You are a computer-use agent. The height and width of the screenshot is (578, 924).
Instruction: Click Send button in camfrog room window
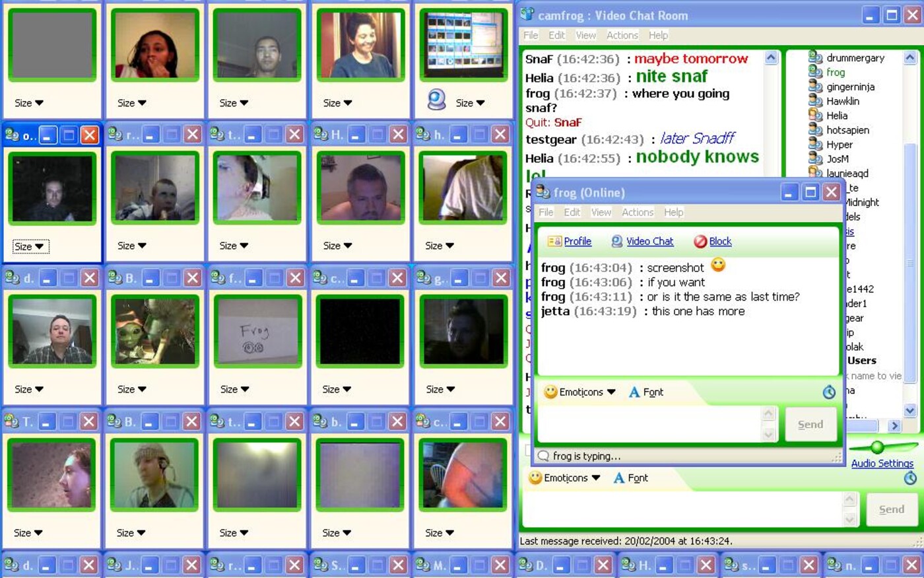[x=892, y=509]
